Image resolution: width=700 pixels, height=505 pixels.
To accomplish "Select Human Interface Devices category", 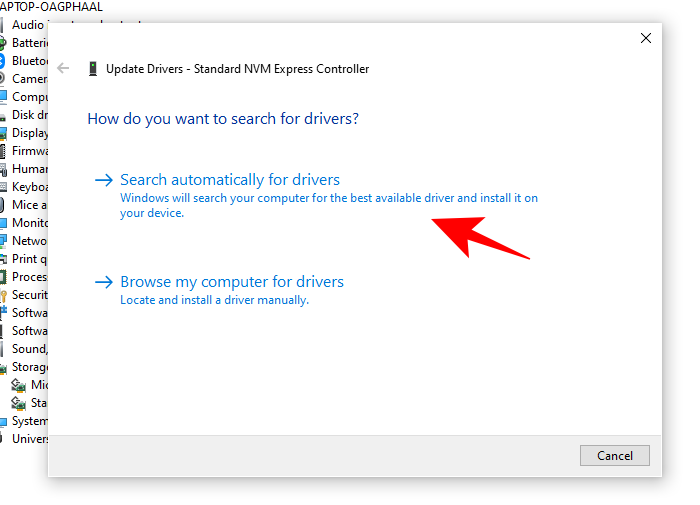I will tap(30, 169).
